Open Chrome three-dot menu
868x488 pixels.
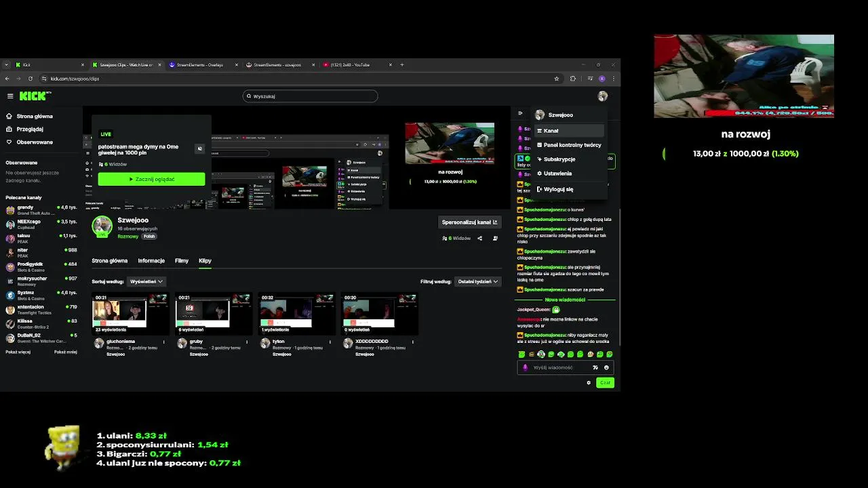pos(613,79)
